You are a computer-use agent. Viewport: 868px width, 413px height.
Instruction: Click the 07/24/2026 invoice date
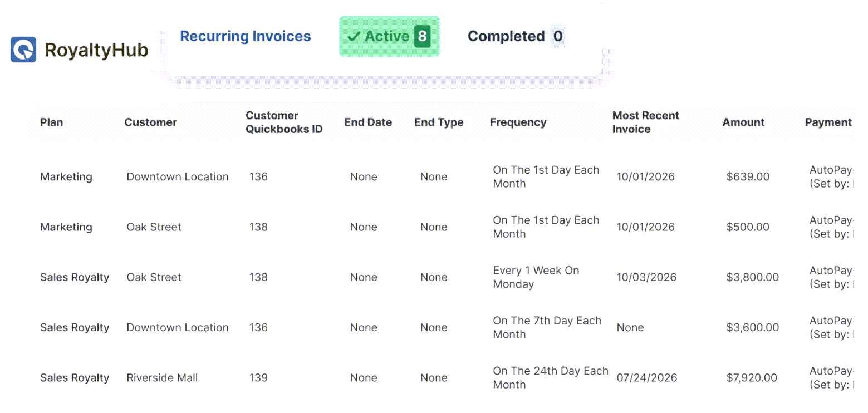[647, 378]
